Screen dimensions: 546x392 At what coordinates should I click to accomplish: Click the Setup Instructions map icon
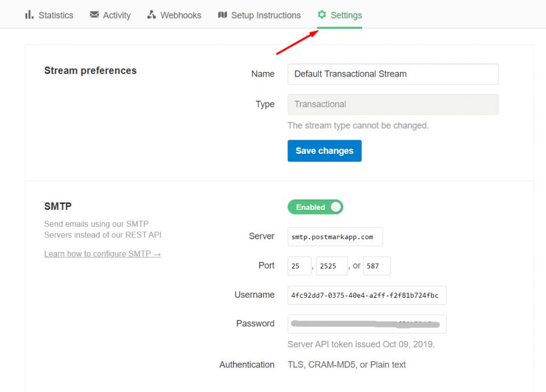(x=222, y=14)
